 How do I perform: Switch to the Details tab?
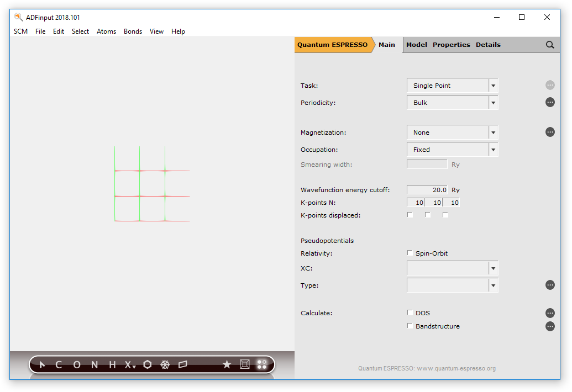coord(488,45)
